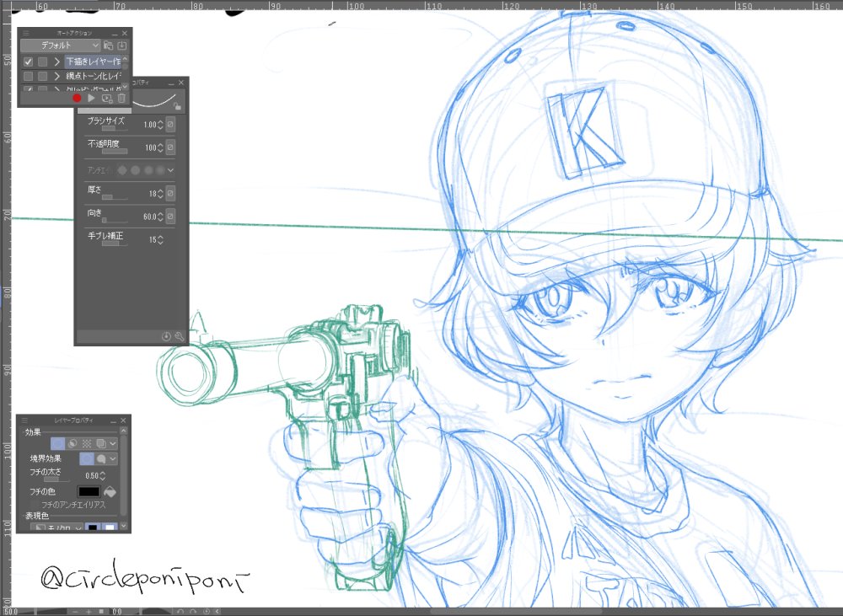Viewport: 843px width, 616px height.
Task: Click the white expression color button
Action: tap(110, 528)
